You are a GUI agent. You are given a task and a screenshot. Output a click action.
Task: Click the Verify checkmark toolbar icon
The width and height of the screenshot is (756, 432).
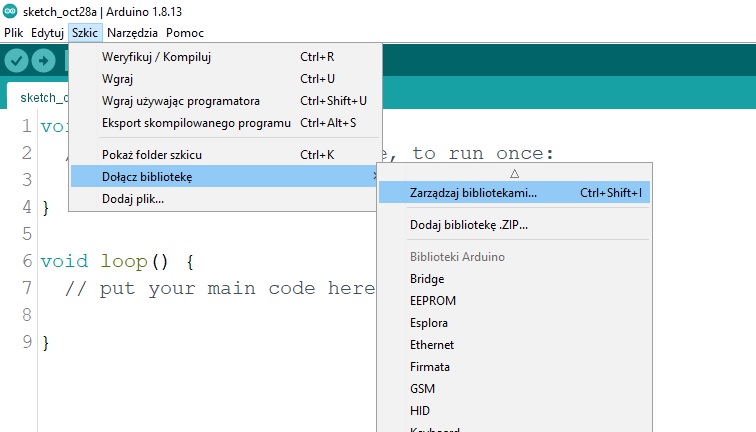[16, 61]
